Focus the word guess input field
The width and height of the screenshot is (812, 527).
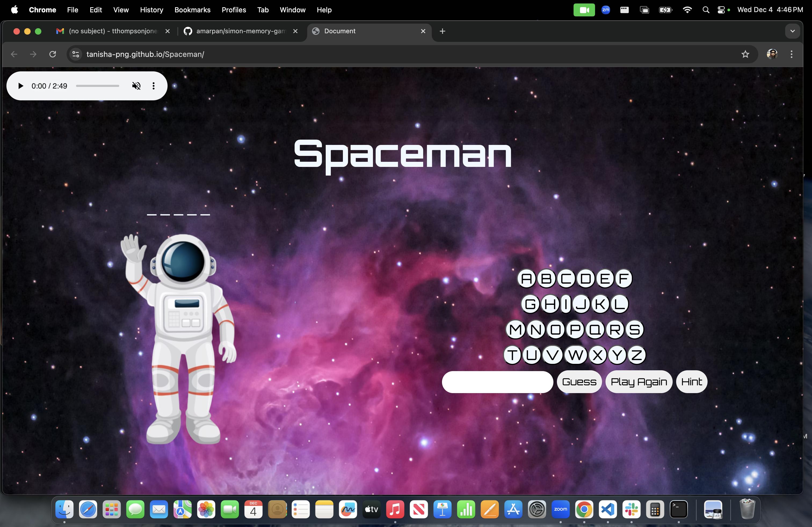tap(497, 382)
